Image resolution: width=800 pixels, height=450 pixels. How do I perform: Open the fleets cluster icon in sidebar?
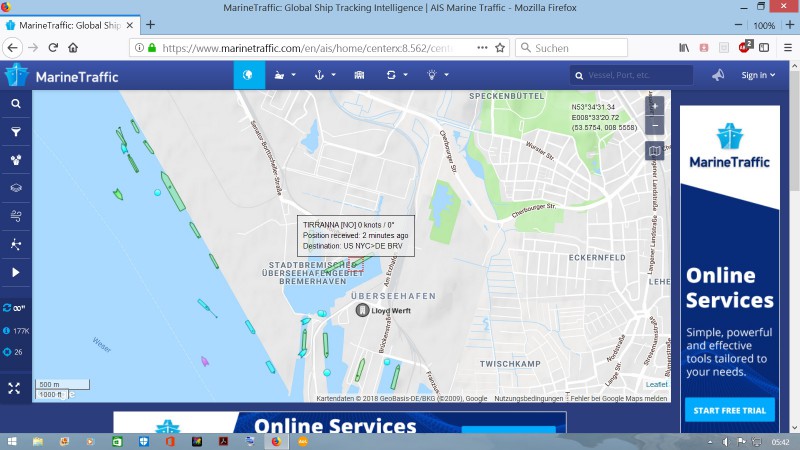pyautogui.click(x=16, y=160)
